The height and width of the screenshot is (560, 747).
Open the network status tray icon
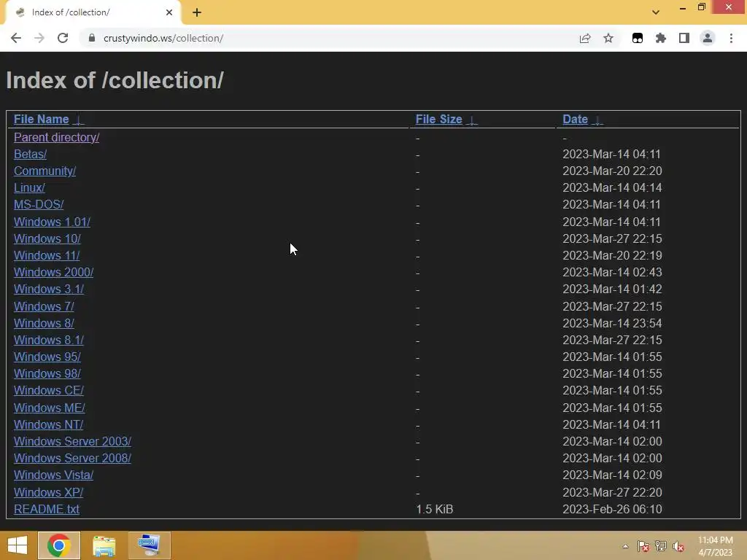click(661, 546)
